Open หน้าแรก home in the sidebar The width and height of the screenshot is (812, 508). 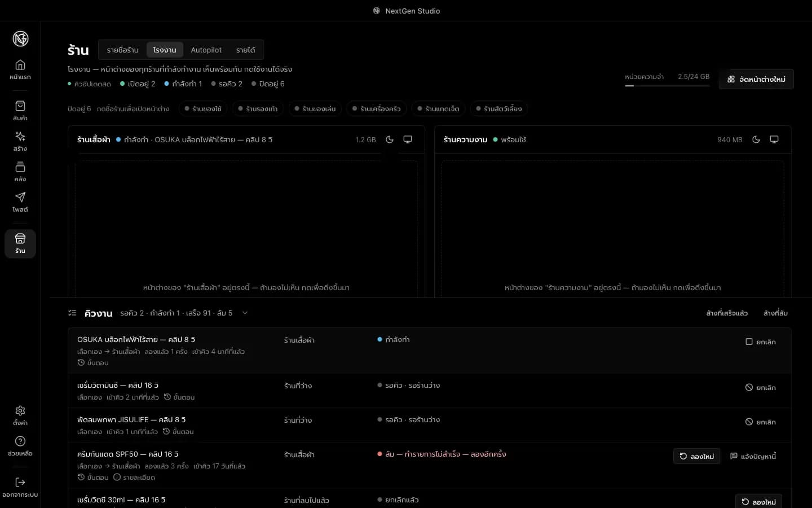click(20, 69)
